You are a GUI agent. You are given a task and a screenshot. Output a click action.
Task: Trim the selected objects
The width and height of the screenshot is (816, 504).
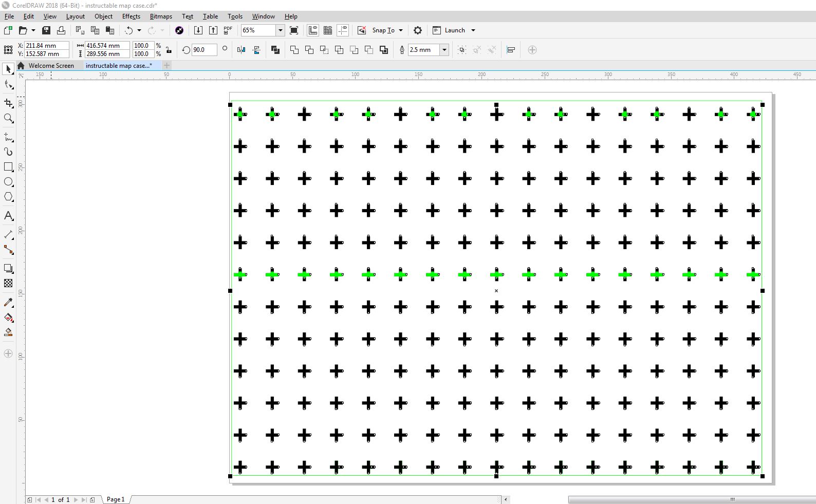point(309,50)
